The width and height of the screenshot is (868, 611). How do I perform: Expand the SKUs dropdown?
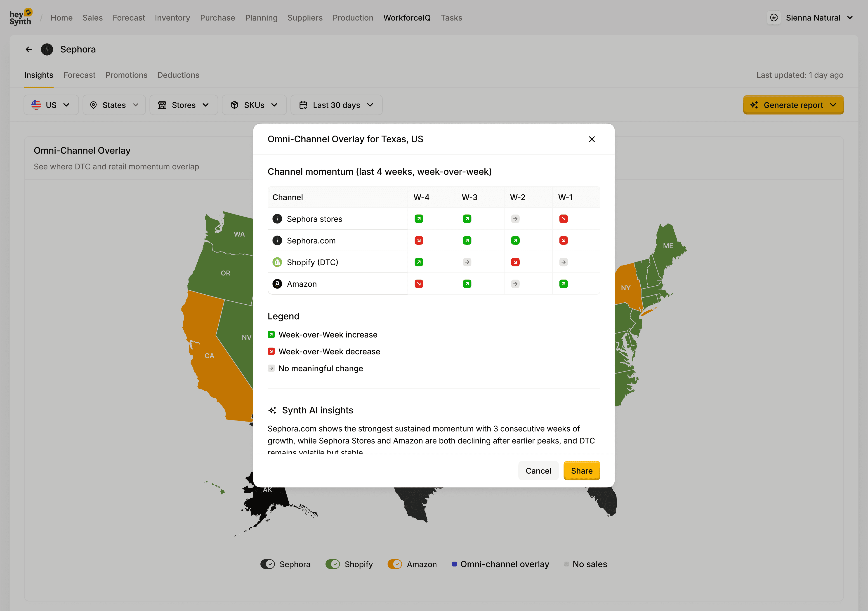254,105
